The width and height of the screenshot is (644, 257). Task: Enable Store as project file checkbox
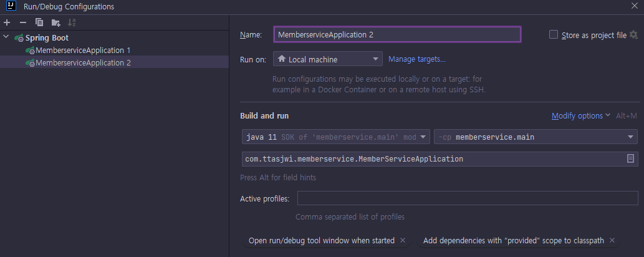tap(554, 34)
